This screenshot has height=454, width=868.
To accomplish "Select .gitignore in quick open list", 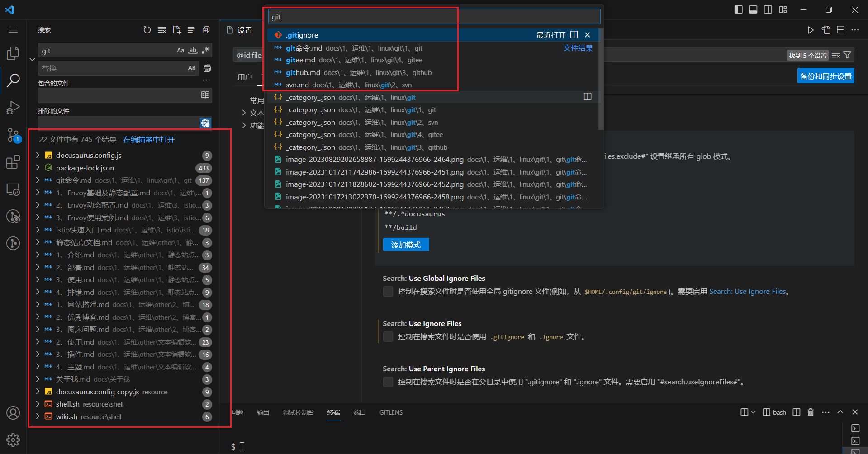I will pos(433,35).
